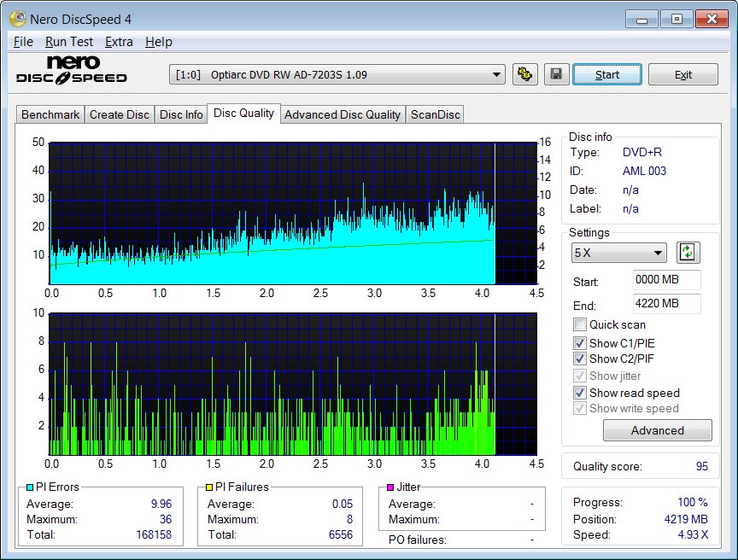
Task: Click the magenta Jitter color swatch
Action: coord(390,487)
